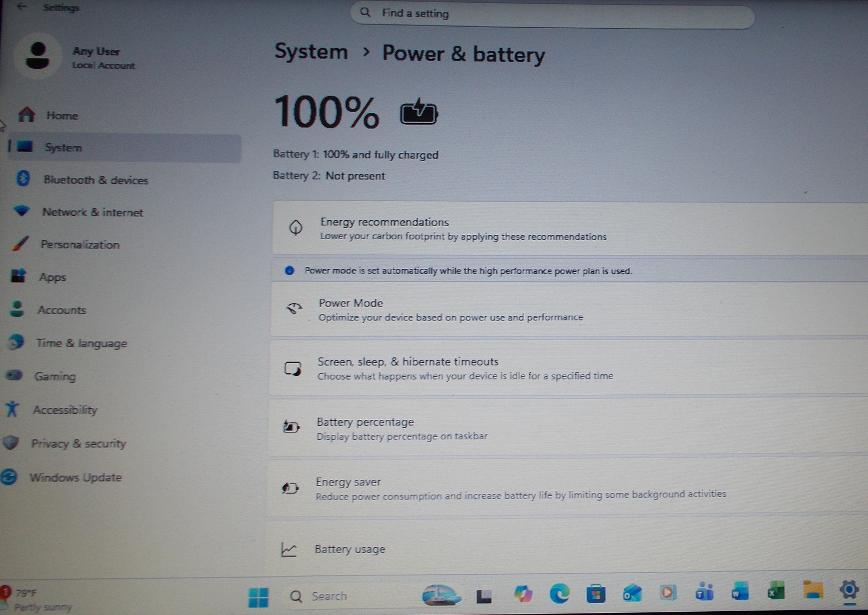Click the Gaming controller icon
The width and height of the screenshot is (868, 615).
pos(14,375)
